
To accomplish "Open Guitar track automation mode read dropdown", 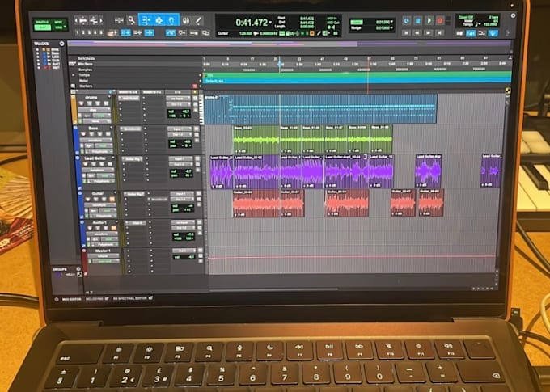I will click(x=108, y=211).
